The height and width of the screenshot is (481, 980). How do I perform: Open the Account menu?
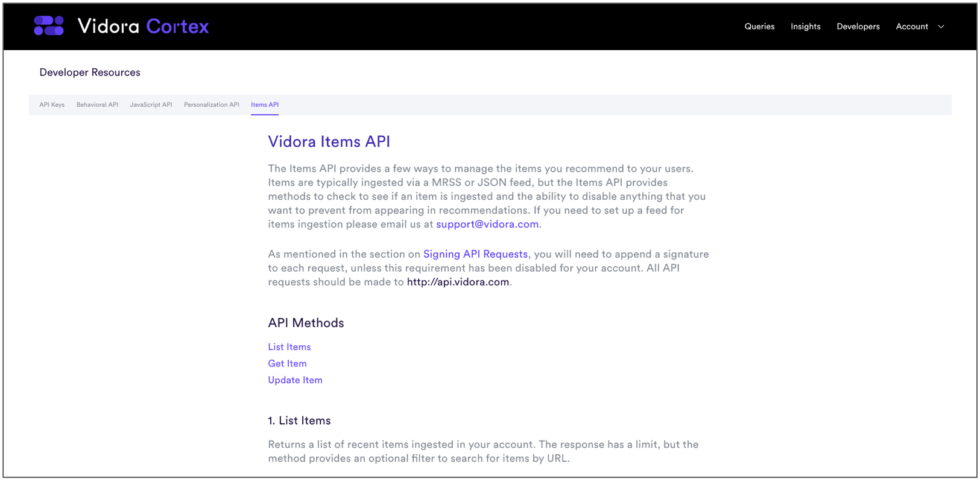(x=912, y=27)
